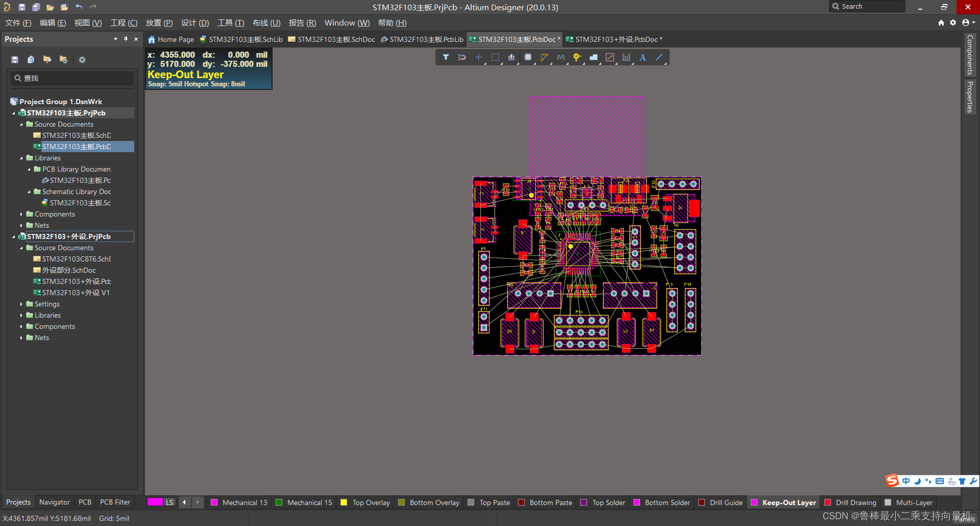Click the magenta current layer color swatch

pyautogui.click(x=155, y=502)
